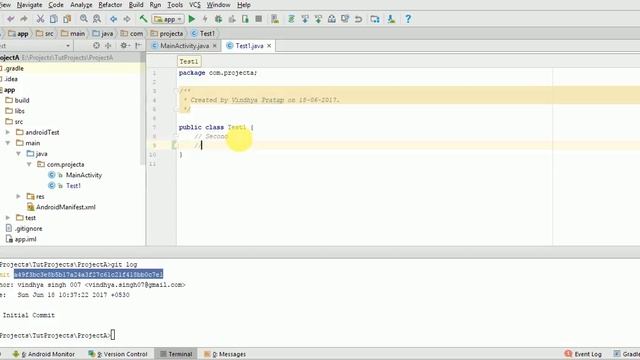Viewport: 640px width, 360px height.
Task: Open the Code menu
Action: [56, 5]
